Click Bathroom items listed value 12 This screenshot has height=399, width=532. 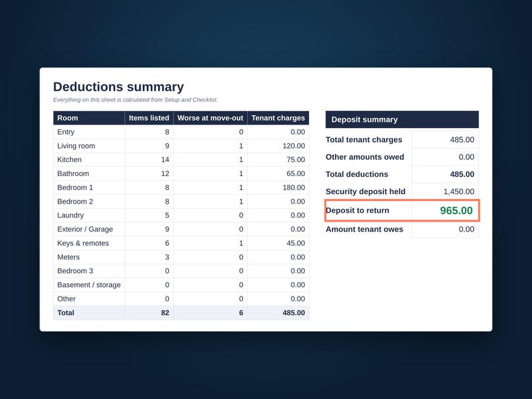pos(165,173)
